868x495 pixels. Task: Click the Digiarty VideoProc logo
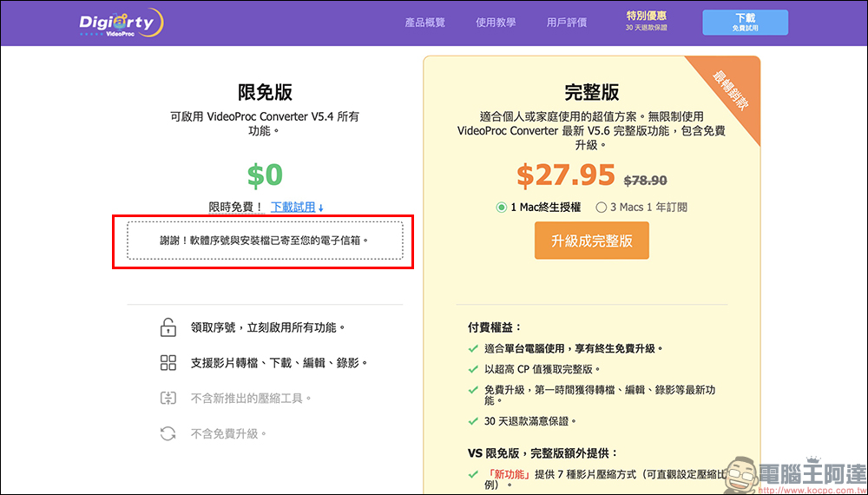[x=122, y=23]
